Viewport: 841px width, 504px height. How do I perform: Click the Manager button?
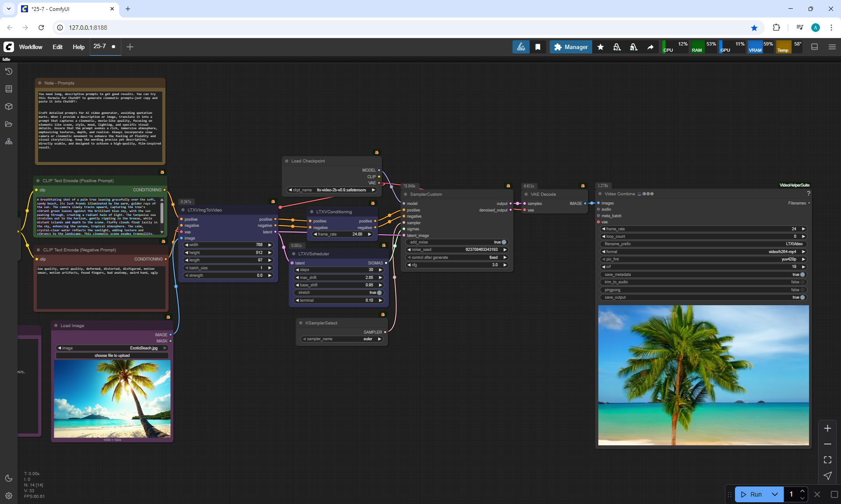point(571,47)
